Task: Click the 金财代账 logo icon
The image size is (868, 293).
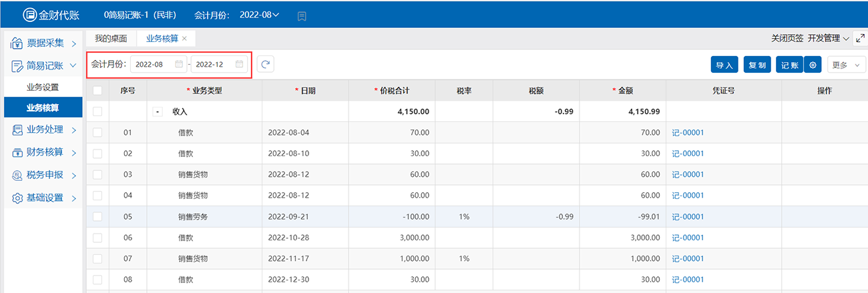Action: (x=29, y=15)
